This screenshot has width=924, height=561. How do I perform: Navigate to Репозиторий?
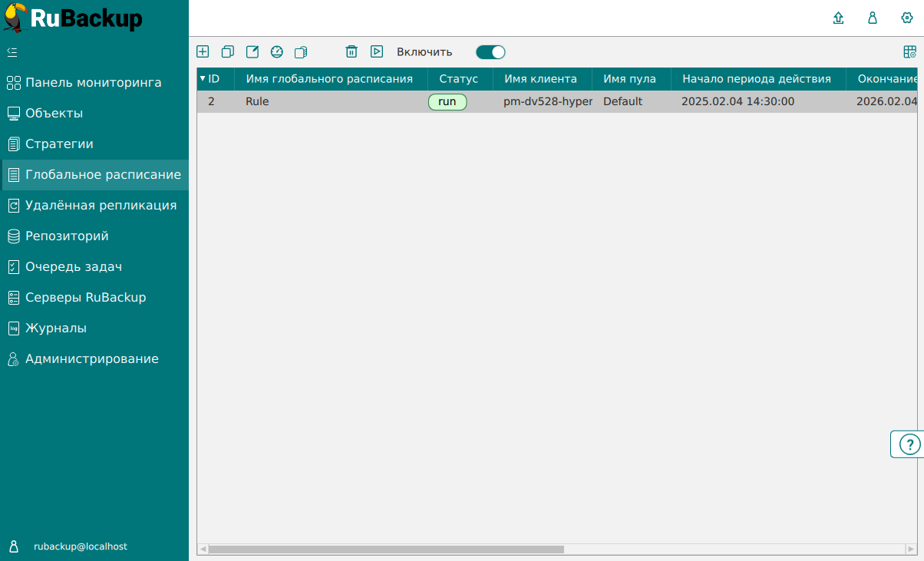[x=94, y=236]
